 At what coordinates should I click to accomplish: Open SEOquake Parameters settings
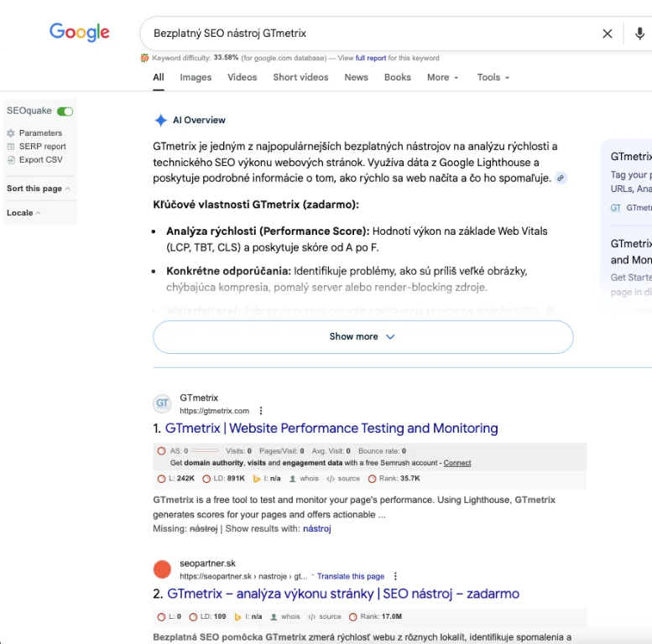tap(40, 132)
